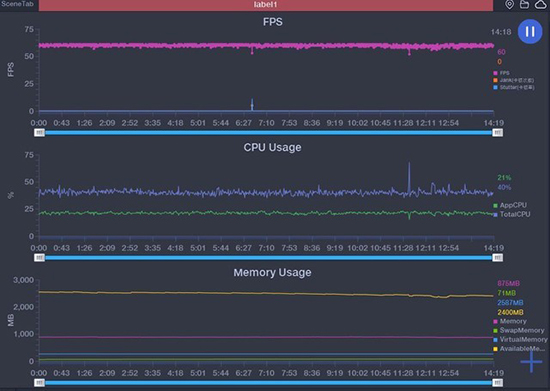Toggle SwapMemory series in legend
This screenshot has width=550, height=391.
coord(519,330)
